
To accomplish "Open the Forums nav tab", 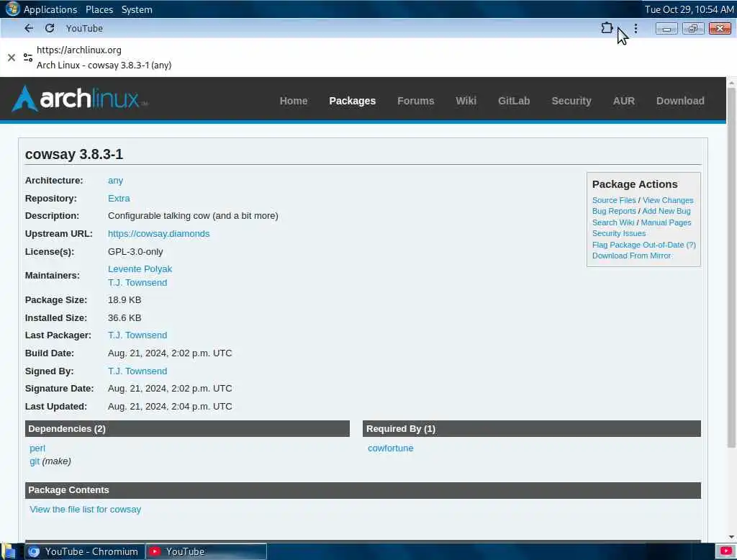I will [415, 101].
